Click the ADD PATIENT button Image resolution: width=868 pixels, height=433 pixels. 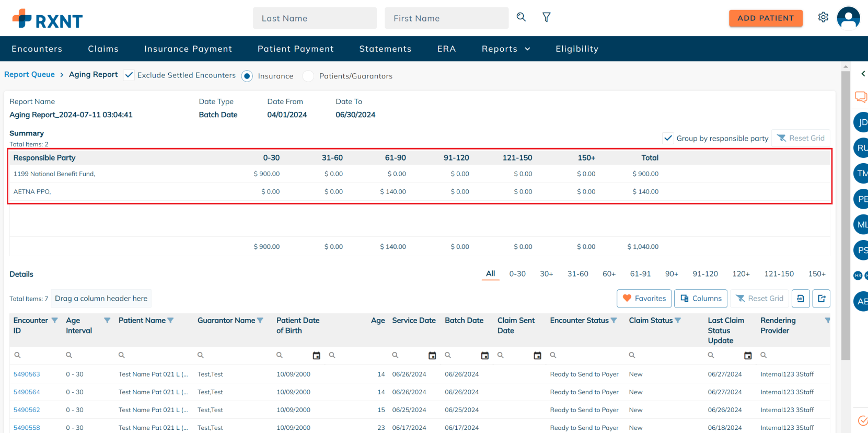click(x=766, y=18)
